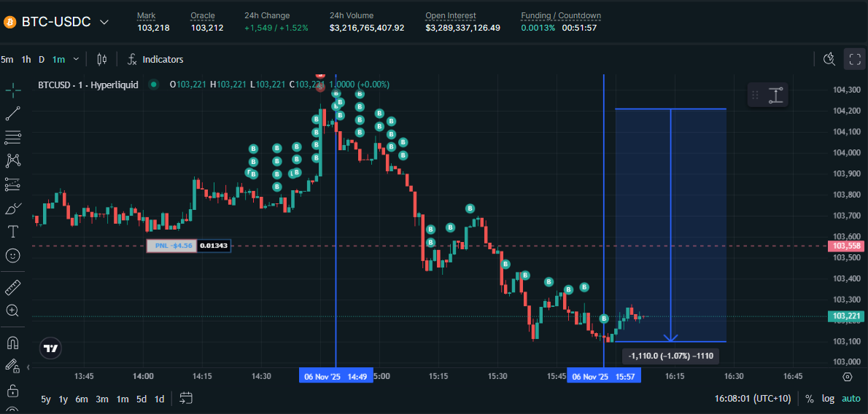Click the go to date calendar button
868x414 pixels.
(185, 398)
